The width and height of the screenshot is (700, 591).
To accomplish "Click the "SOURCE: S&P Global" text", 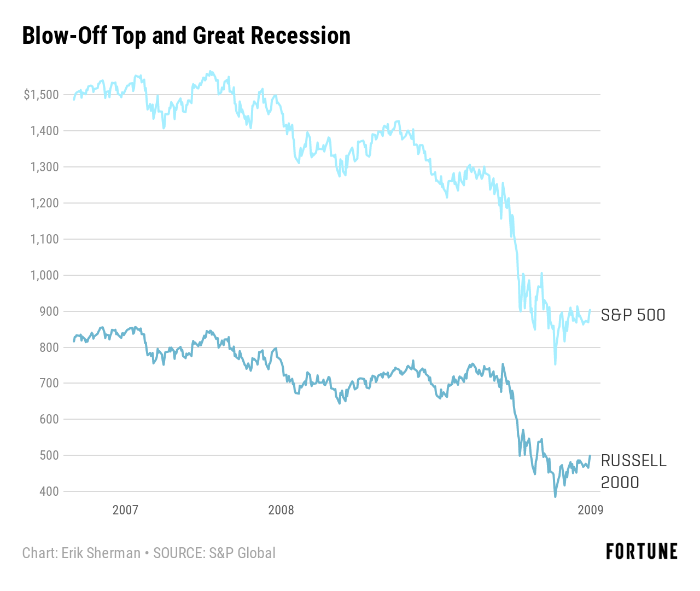I will click(x=214, y=553).
